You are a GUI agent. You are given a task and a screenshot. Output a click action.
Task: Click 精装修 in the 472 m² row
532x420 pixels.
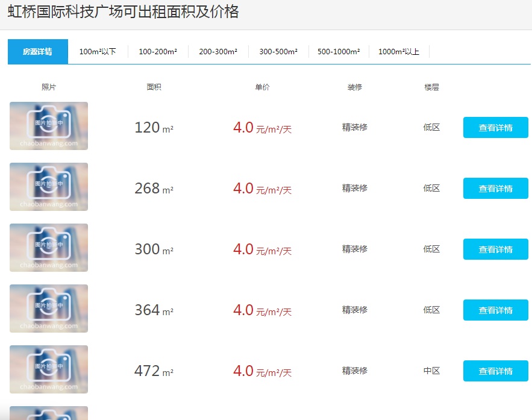coord(355,371)
